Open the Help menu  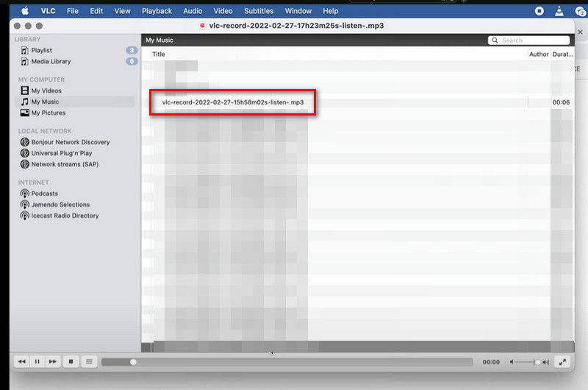coord(330,11)
